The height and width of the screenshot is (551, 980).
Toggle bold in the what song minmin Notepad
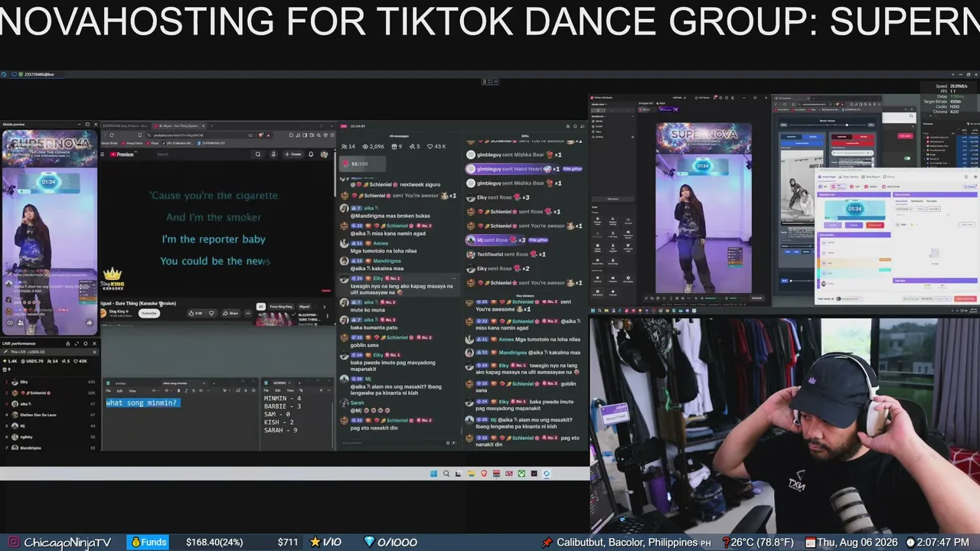coord(179,390)
